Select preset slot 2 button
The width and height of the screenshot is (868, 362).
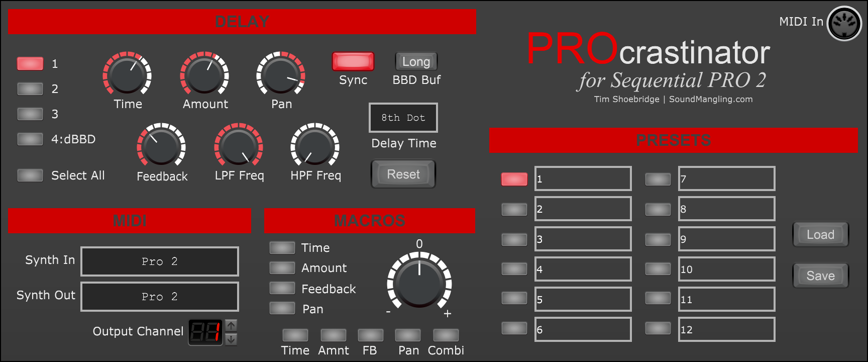(514, 209)
